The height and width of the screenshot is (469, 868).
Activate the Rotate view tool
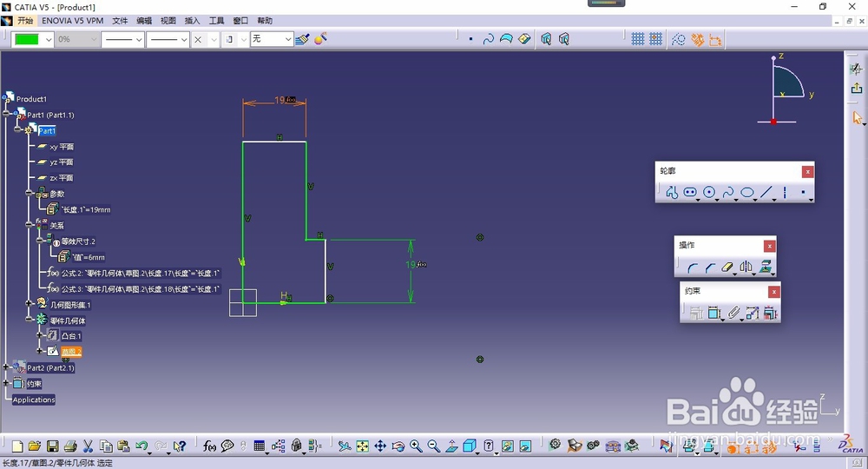point(398,446)
